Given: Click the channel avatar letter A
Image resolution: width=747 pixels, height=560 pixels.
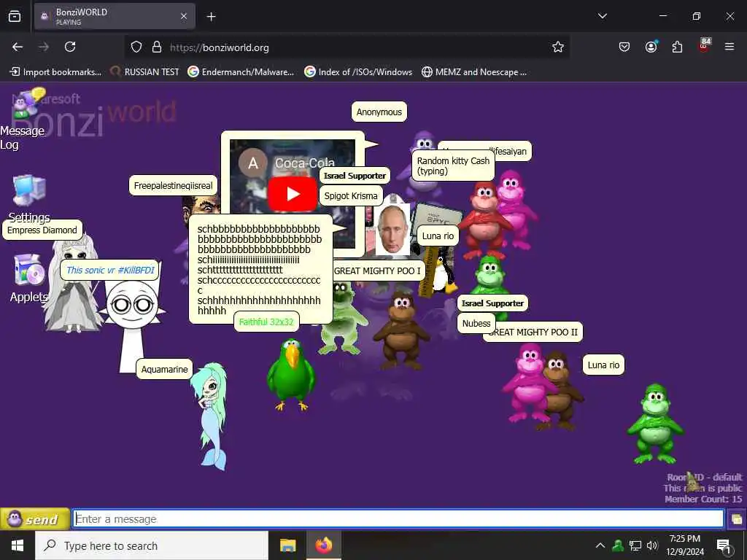Looking at the screenshot, I should (x=253, y=163).
